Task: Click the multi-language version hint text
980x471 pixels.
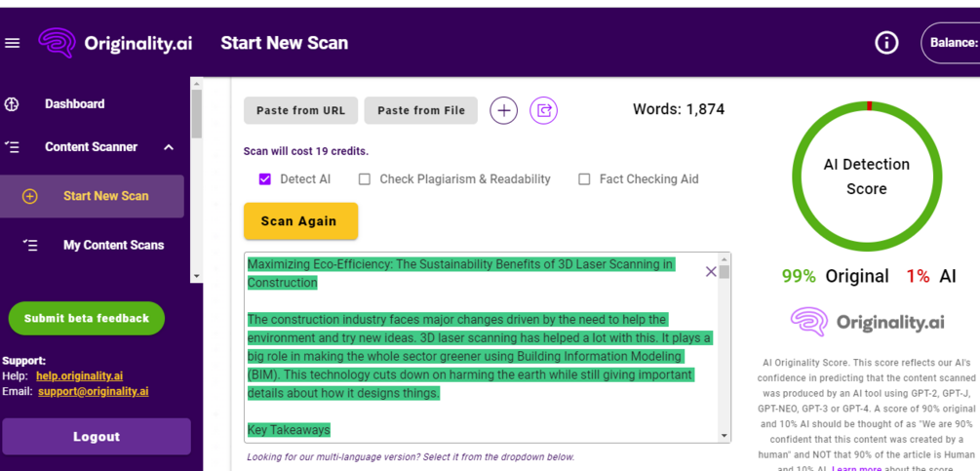Action: click(x=411, y=456)
